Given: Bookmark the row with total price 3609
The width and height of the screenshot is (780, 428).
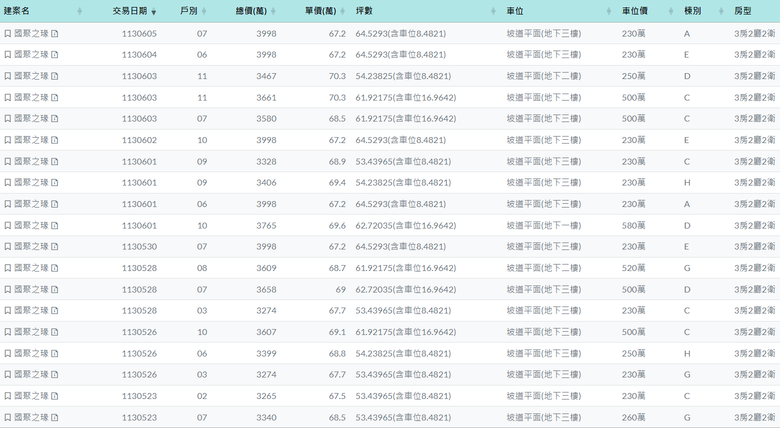Looking at the screenshot, I should [7, 268].
